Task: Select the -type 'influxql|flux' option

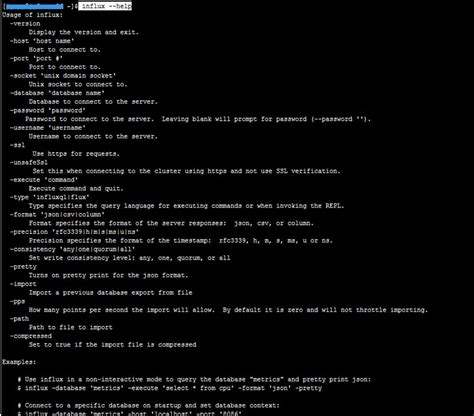Action: point(49,197)
